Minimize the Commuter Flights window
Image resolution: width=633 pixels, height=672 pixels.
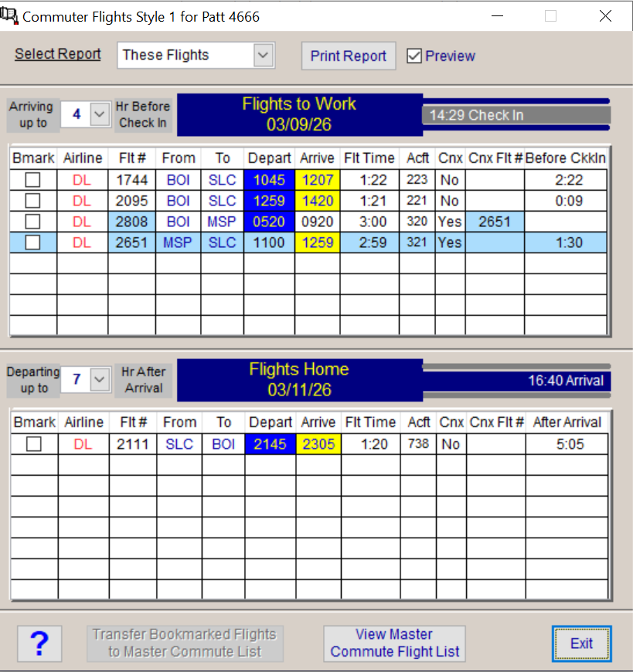pos(496,16)
